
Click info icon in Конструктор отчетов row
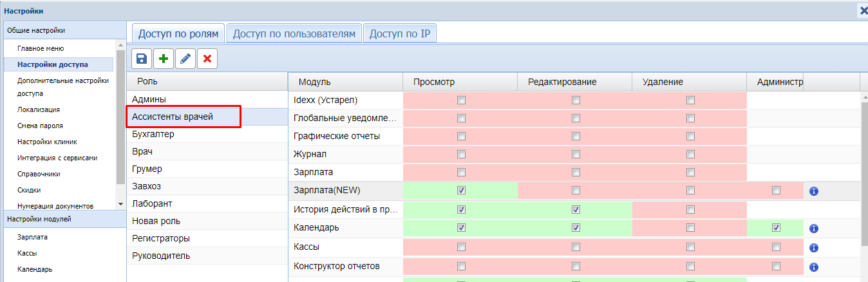click(x=813, y=267)
